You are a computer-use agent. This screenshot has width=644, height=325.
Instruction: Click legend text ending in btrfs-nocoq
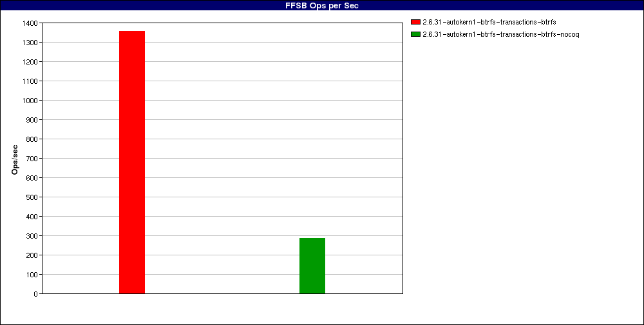point(500,34)
